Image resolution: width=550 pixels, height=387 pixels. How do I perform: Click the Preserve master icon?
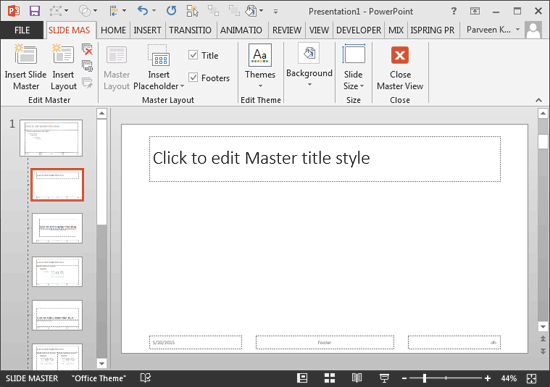tap(87, 83)
